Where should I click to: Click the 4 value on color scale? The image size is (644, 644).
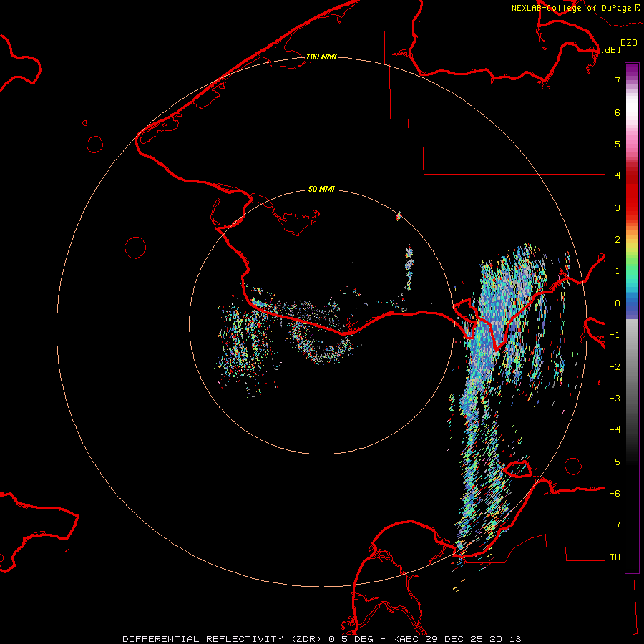pyautogui.click(x=618, y=175)
